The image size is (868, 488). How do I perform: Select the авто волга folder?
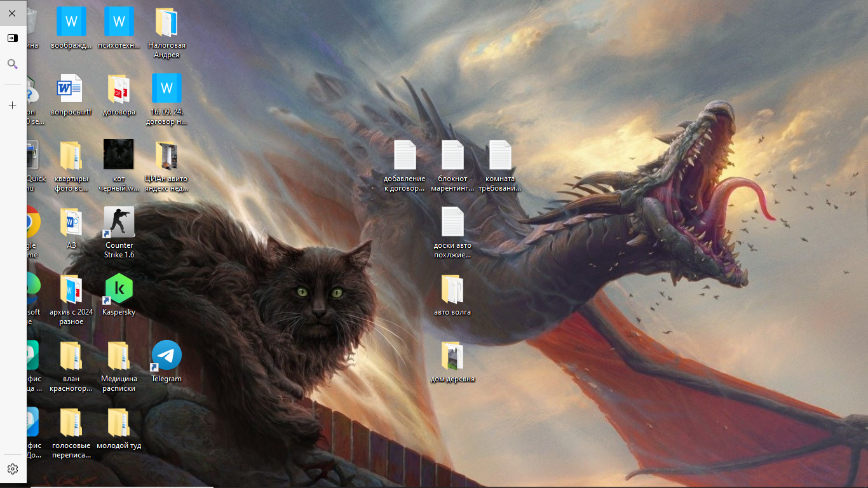pos(452,288)
